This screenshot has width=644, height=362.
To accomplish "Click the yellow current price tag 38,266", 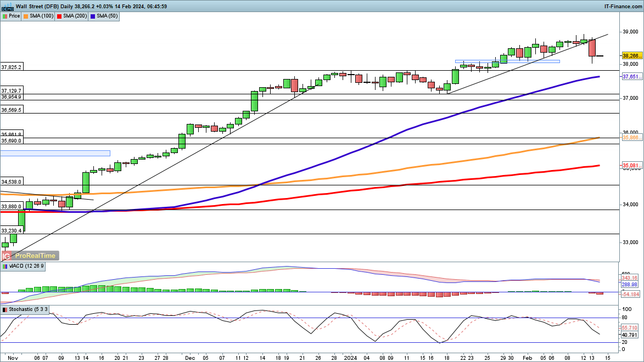I will [x=632, y=56].
